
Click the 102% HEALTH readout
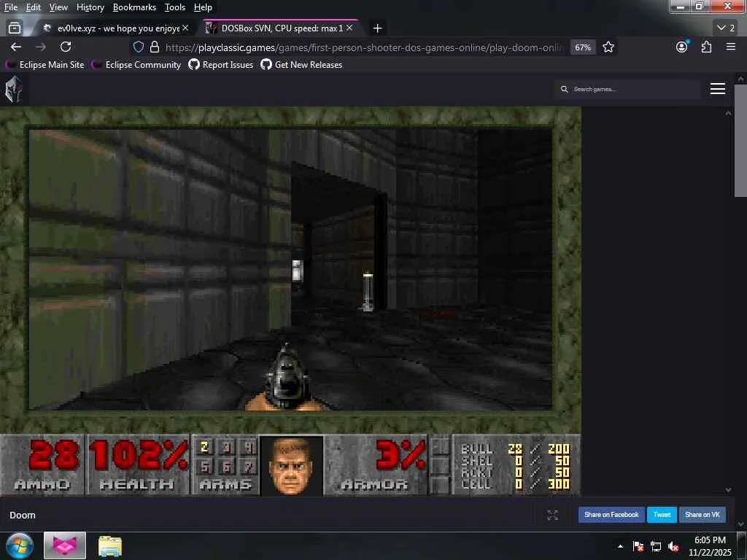pyautogui.click(x=138, y=465)
